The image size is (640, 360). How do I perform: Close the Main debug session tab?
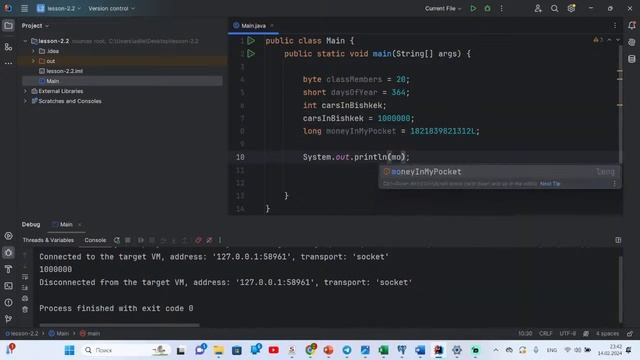point(80,224)
